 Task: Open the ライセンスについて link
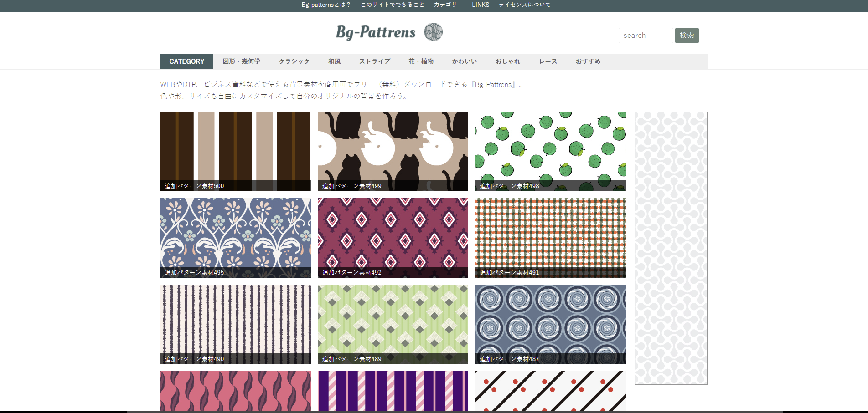pos(524,5)
